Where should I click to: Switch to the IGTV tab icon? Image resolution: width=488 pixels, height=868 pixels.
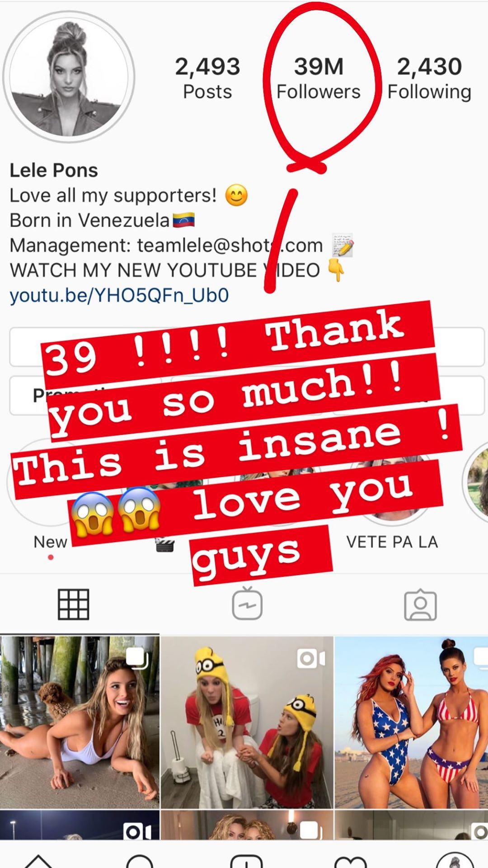[247, 603]
